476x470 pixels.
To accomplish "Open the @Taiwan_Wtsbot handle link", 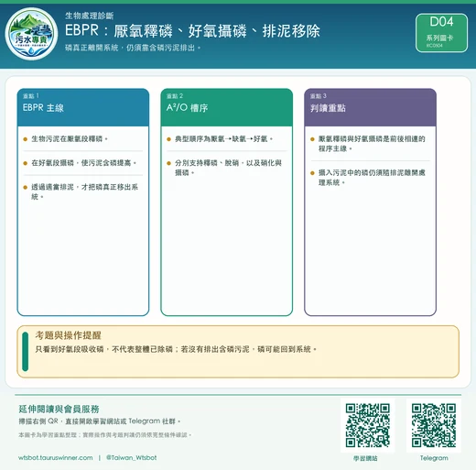I will coord(132,458).
